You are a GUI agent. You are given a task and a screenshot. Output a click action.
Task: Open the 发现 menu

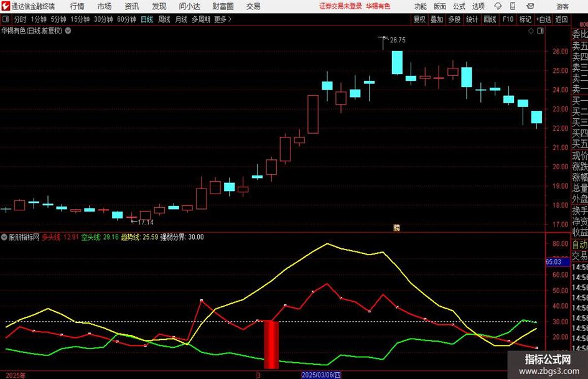tap(159, 6)
